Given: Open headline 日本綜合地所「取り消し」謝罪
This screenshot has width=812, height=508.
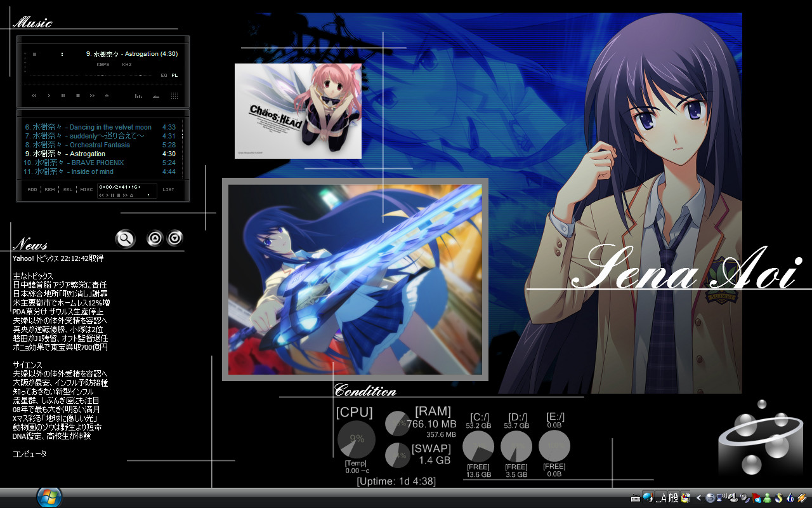Looking at the screenshot, I should pyautogui.click(x=60, y=294).
